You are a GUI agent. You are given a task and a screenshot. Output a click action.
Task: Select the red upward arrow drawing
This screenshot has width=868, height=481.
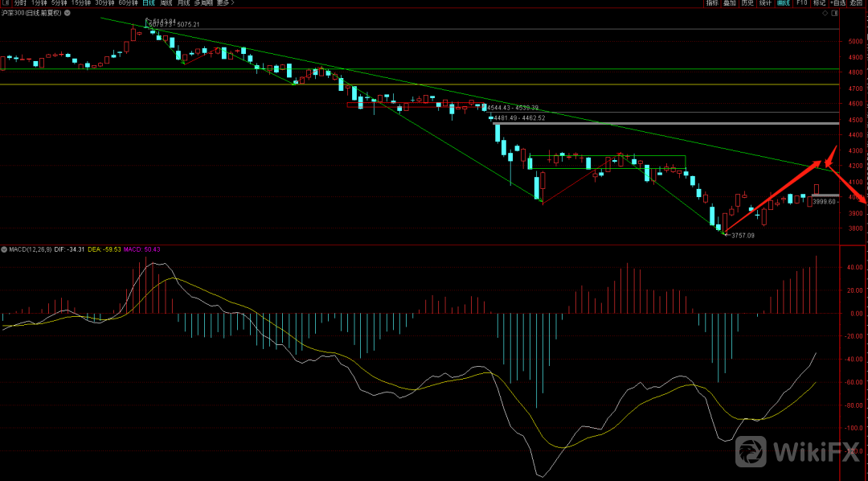(772, 198)
